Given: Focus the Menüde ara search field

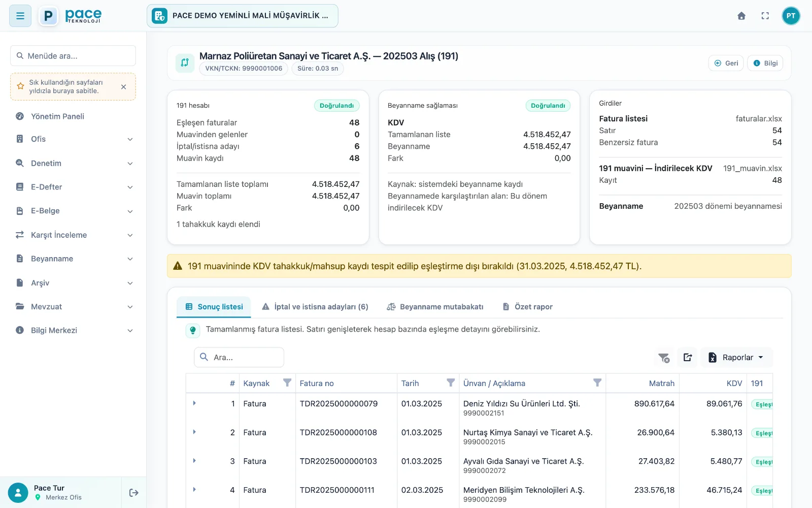Looking at the screenshot, I should (x=73, y=56).
